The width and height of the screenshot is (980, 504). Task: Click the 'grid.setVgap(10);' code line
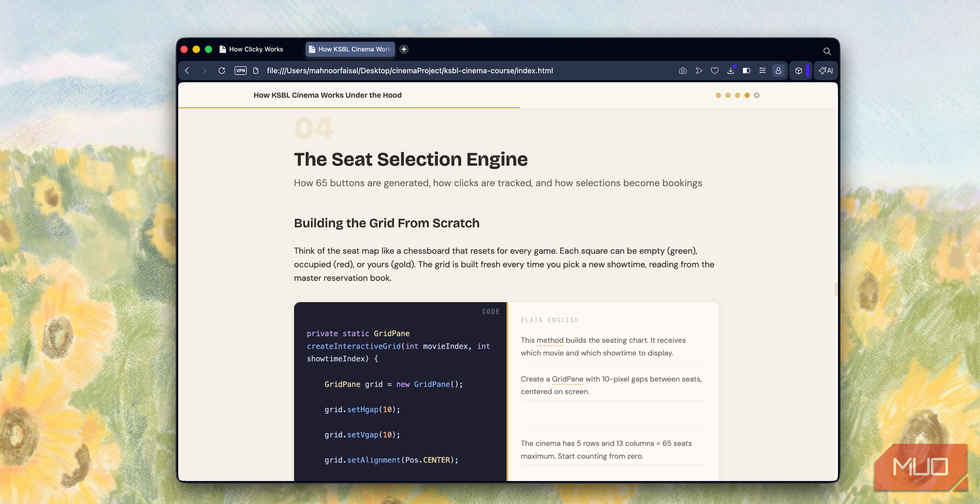coord(362,435)
